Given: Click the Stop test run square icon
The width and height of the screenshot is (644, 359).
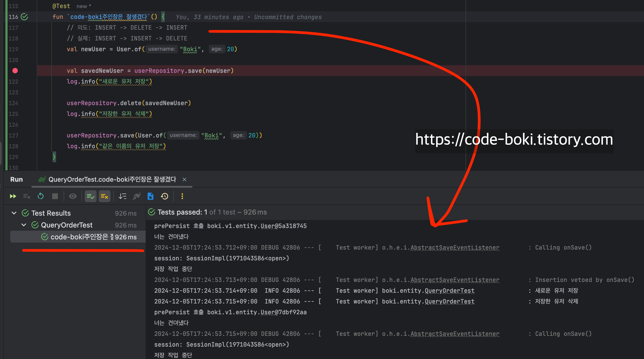Looking at the screenshot, I should click(x=55, y=196).
